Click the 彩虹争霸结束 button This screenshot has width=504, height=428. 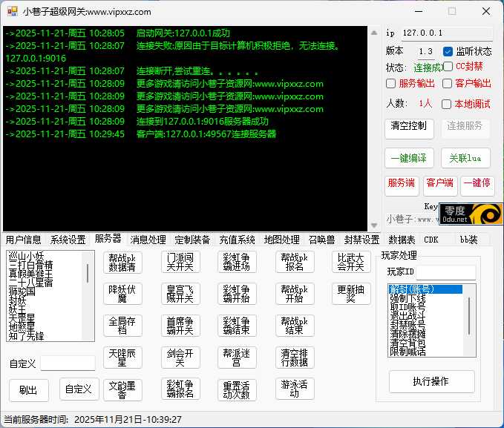point(237,326)
